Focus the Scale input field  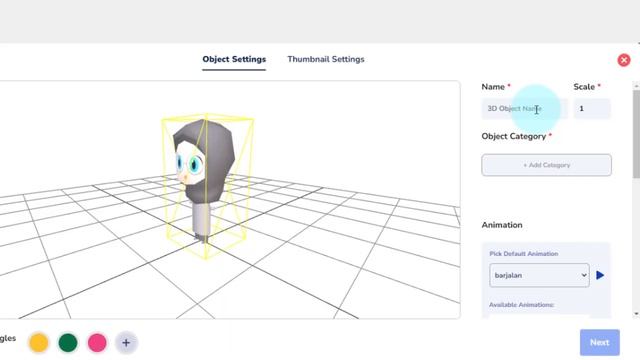click(592, 109)
